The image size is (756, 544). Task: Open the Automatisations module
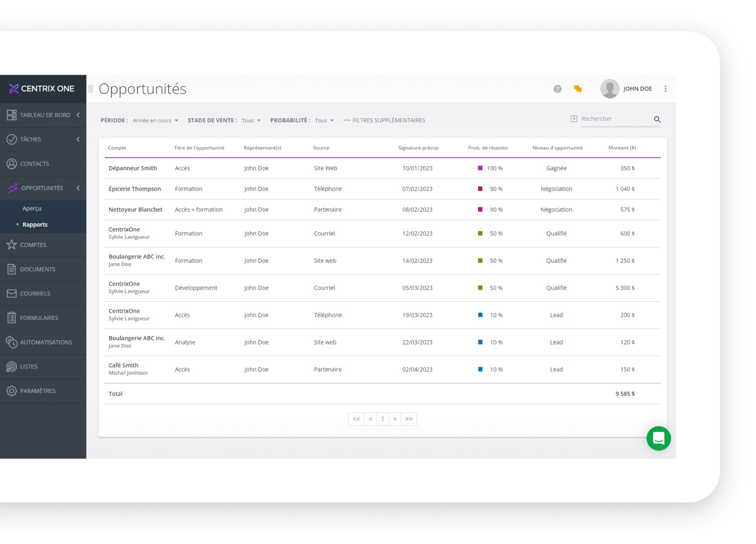tap(46, 342)
